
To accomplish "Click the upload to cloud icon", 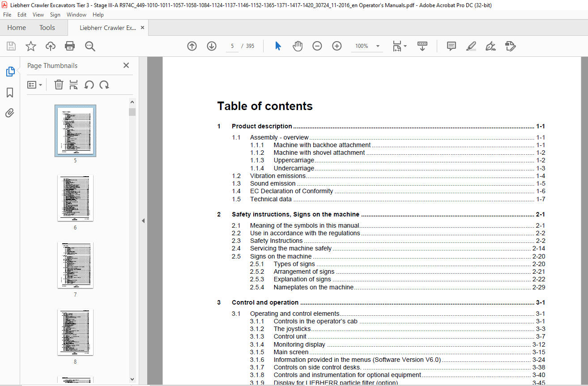I will (x=51, y=46).
